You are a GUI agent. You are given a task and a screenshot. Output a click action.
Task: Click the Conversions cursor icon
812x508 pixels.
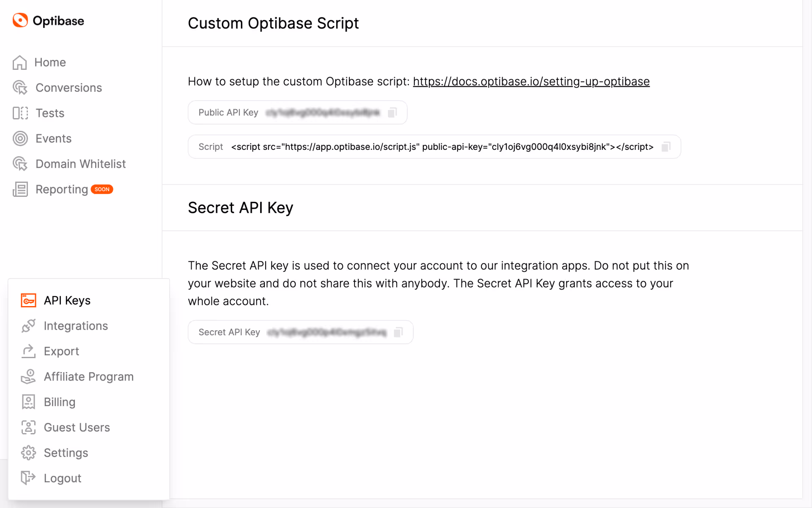(20, 88)
